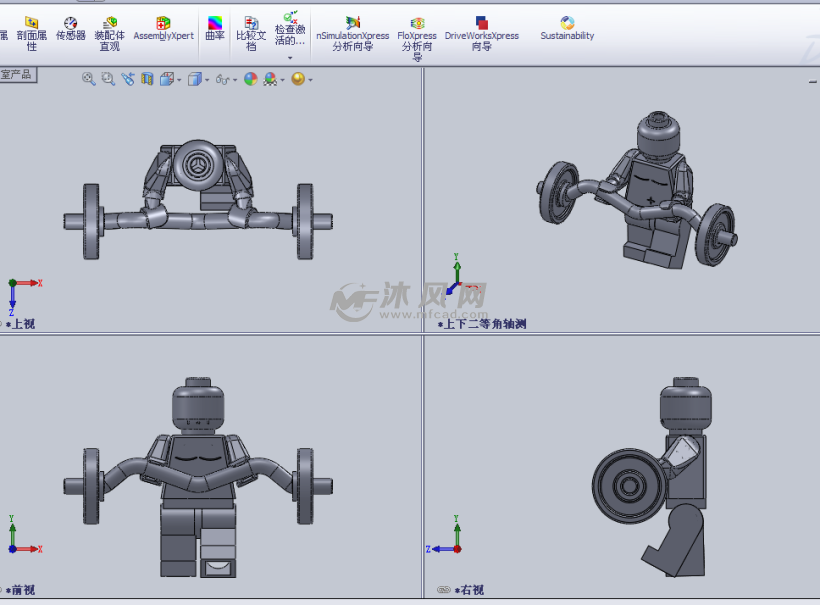The width and height of the screenshot is (820, 605).
Task: Start the nSimulationXpress 分析向导
Action: [x=352, y=33]
